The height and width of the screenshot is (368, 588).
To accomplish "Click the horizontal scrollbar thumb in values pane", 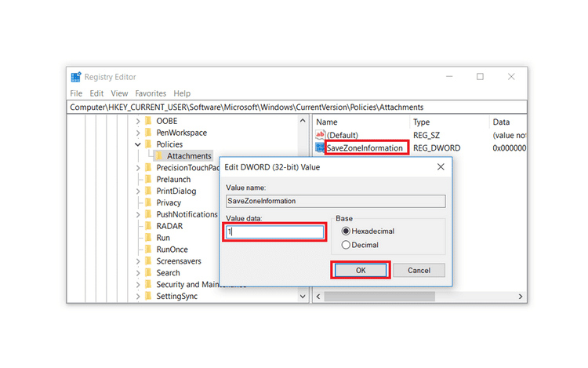I will tap(379, 297).
